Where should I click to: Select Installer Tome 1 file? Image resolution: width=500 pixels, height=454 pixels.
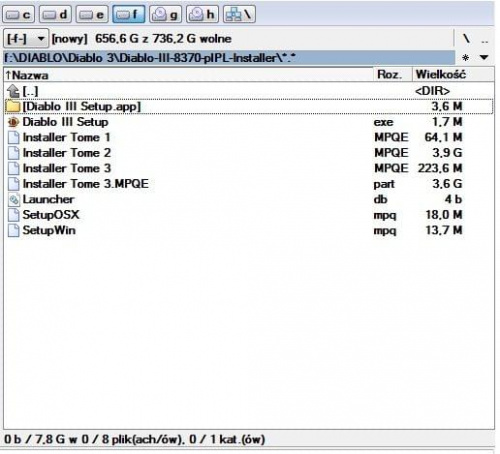(249, 137)
